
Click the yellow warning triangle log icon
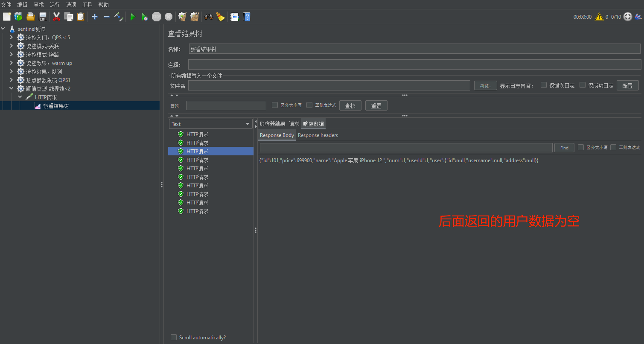(x=599, y=17)
